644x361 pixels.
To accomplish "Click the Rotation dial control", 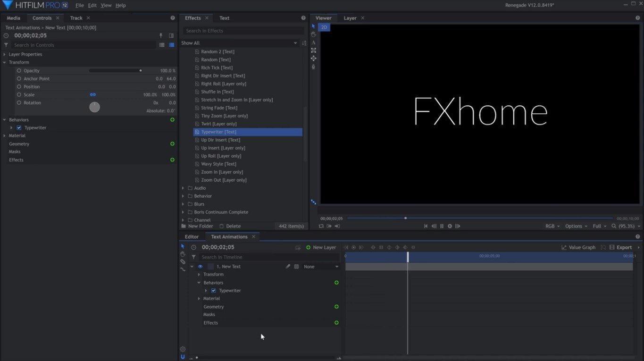I will coord(95,107).
